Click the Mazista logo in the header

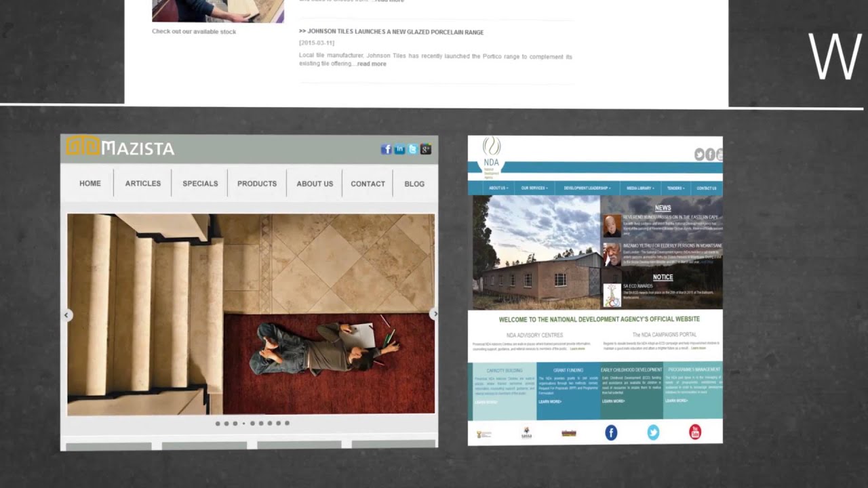point(120,146)
